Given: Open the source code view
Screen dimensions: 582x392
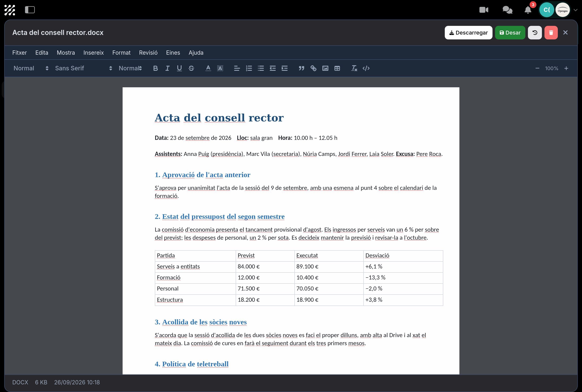Looking at the screenshot, I should [366, 68].
